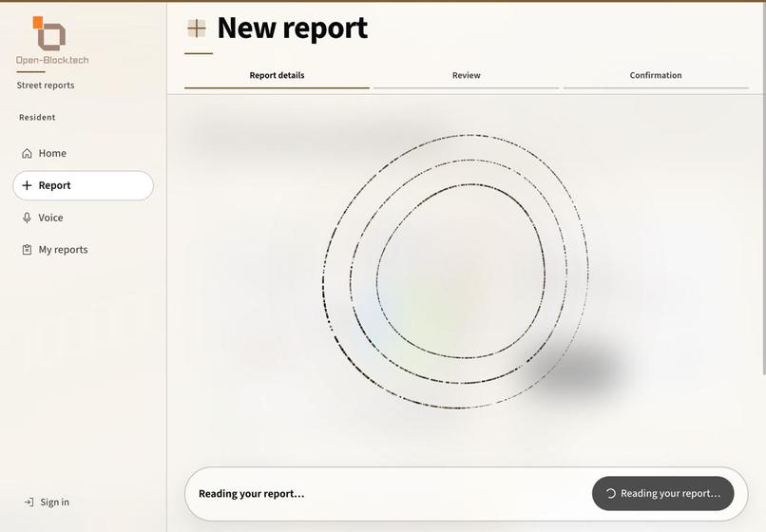Open My reports list

pyautogui.click(x=83, y=250)
